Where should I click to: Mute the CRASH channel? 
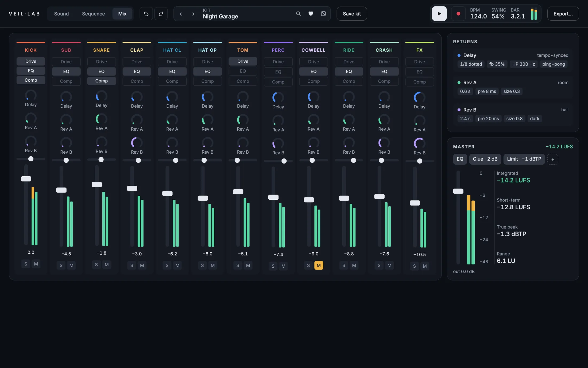click(x=389, y=265)
